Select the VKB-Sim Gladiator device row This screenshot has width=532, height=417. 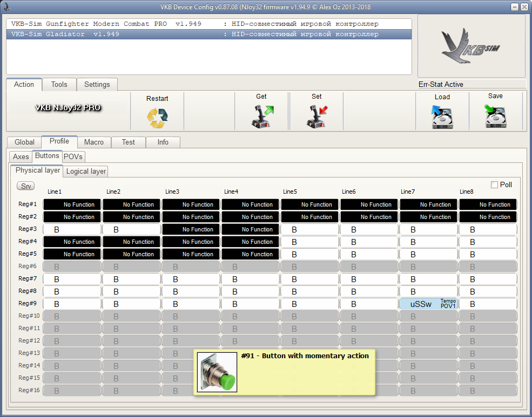click(208, 34)
